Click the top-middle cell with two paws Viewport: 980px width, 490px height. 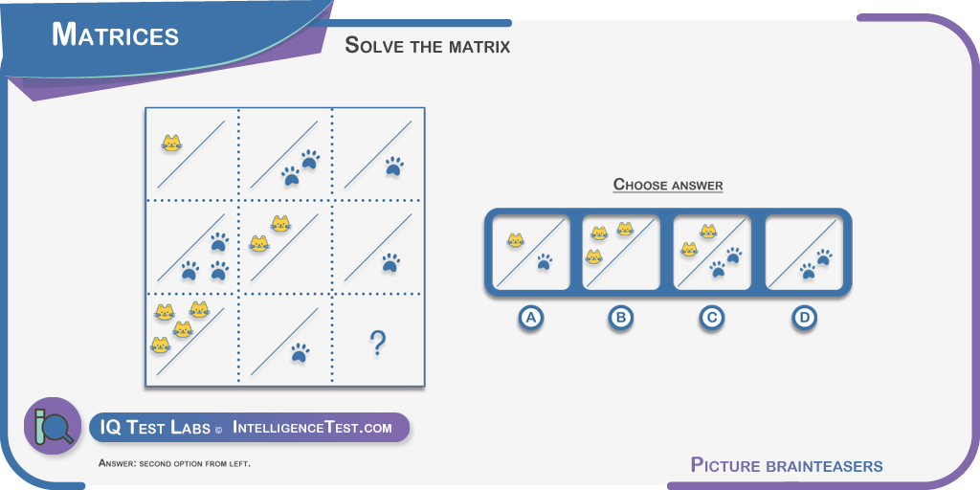(x=285, y=154)
